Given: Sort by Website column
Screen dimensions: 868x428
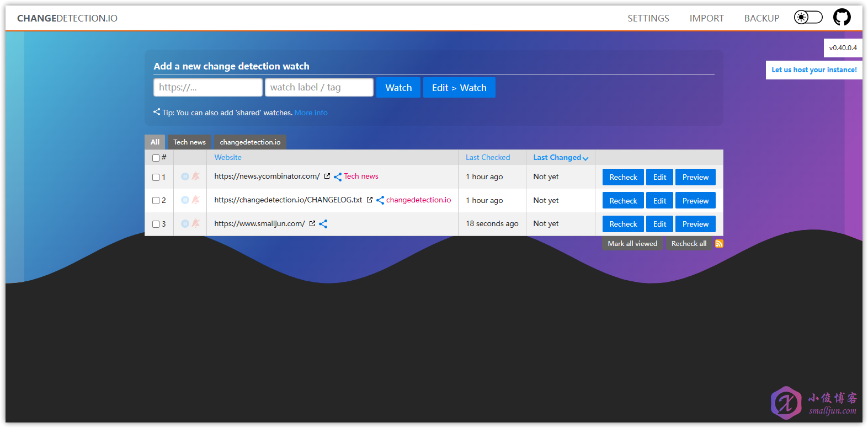Looking at the screenshot, I should [x=228, y=157].
